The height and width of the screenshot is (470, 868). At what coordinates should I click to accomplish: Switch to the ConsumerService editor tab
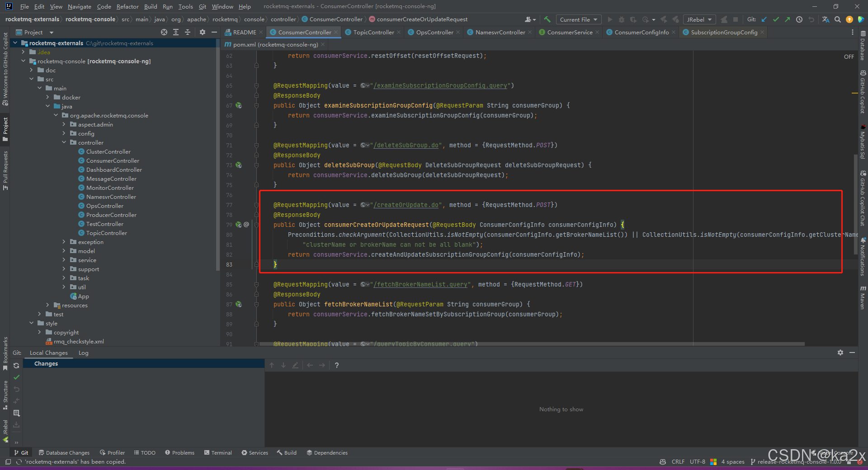pyautogui.click(x=569, y=32)
